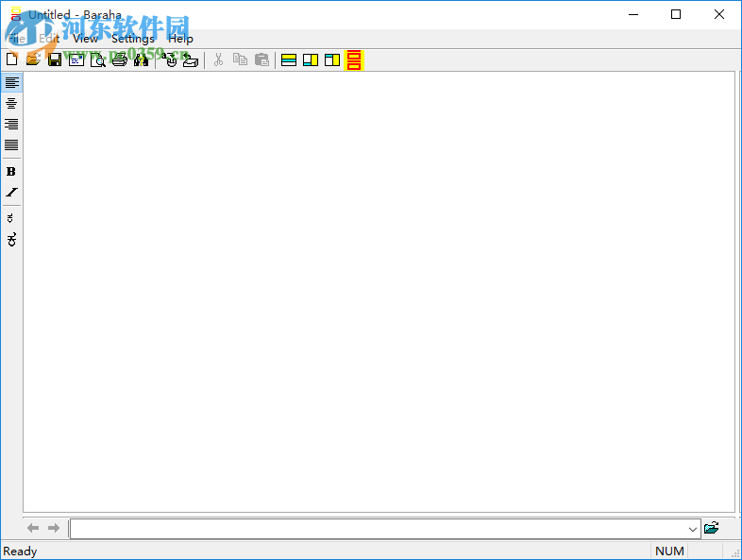
Task: Open the Help menu
Action: [x=180, y=39]
